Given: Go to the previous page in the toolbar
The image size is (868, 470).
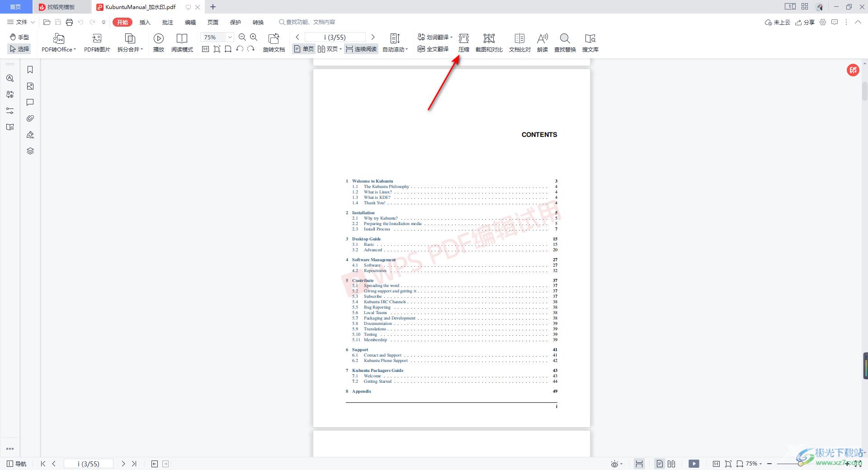Looking at the screenshot, I should [x=297, y=37].
